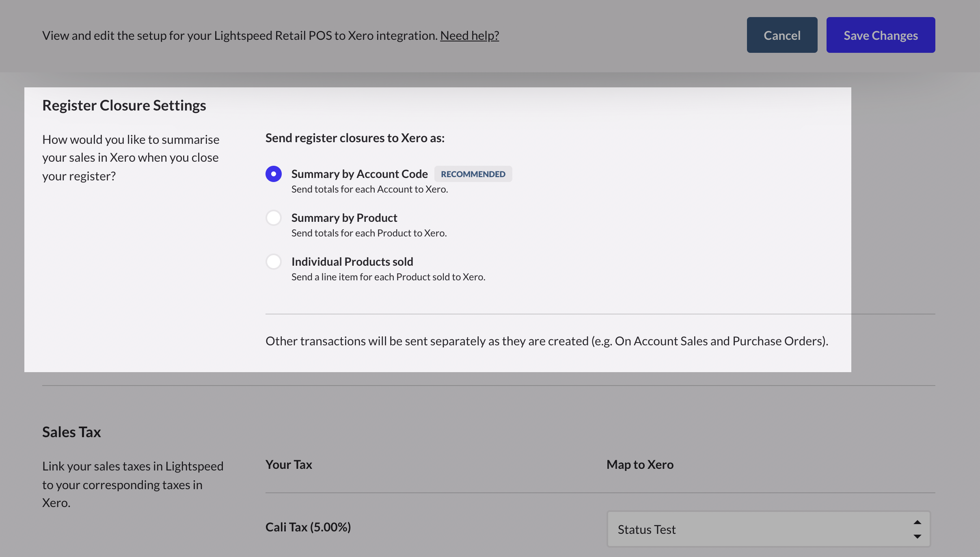The image size is (980, 557).
Task: Click the Register Closure Settings heading
Action: tap(124, 105)
